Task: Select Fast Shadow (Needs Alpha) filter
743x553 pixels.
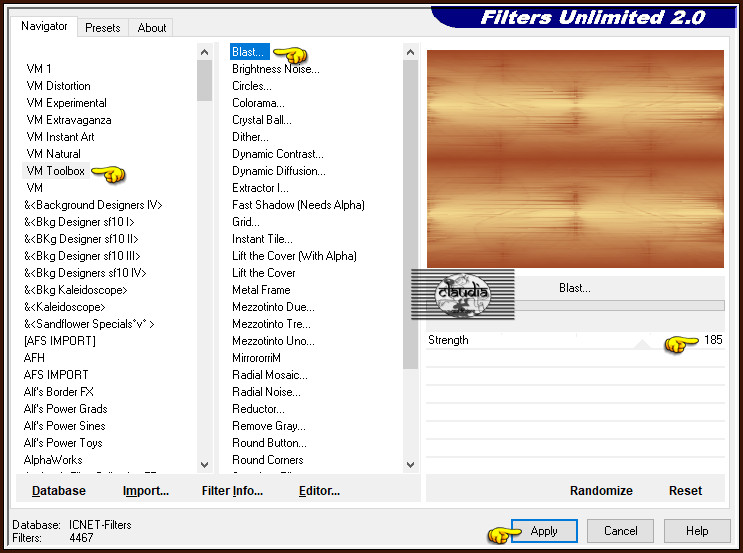Action: point(298,205)
